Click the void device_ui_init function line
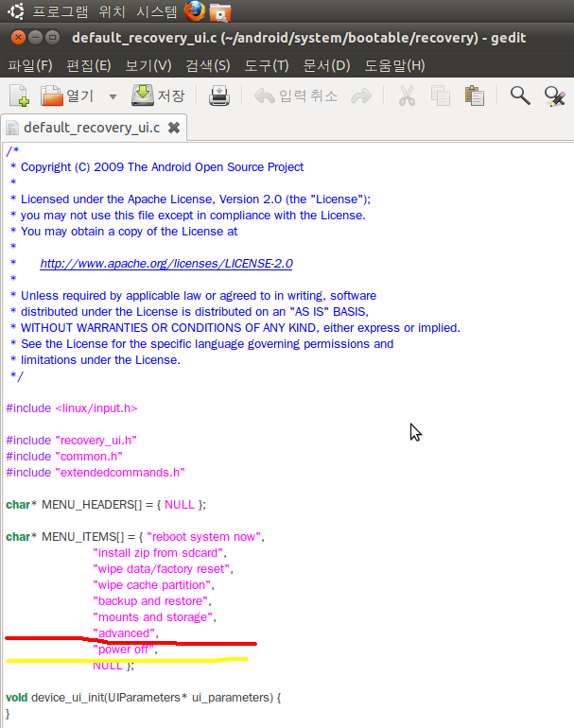The image size is (574, 728). click(143, 698)
